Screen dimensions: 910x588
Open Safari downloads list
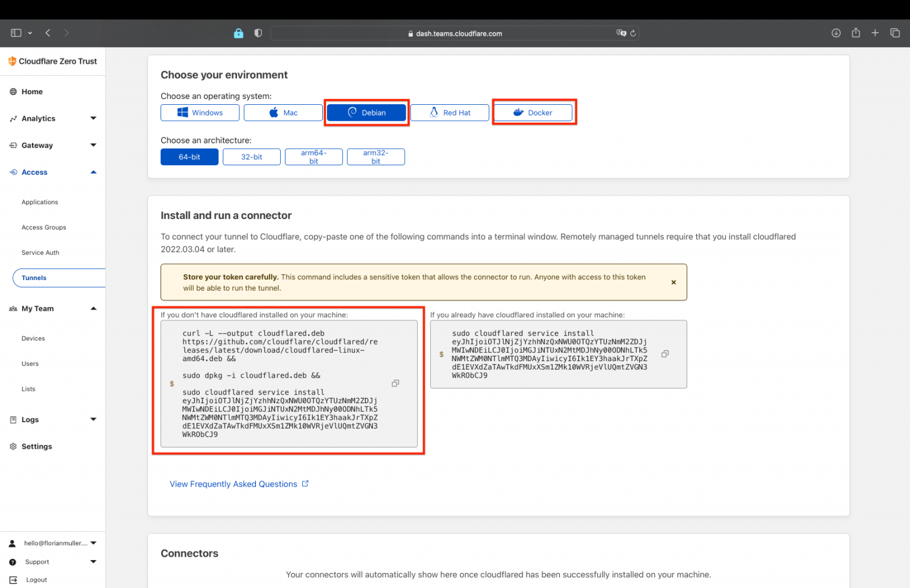coord(836,33)
